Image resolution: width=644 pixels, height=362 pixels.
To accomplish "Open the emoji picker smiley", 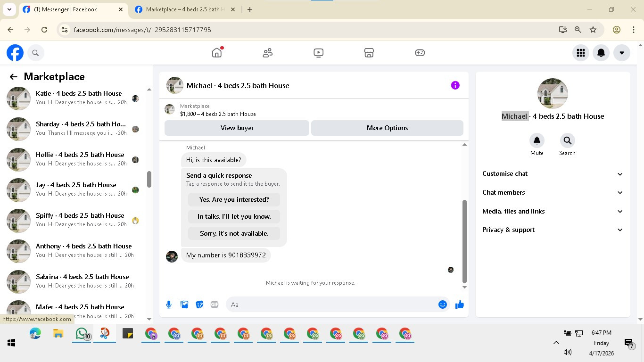I will [442, 304].
